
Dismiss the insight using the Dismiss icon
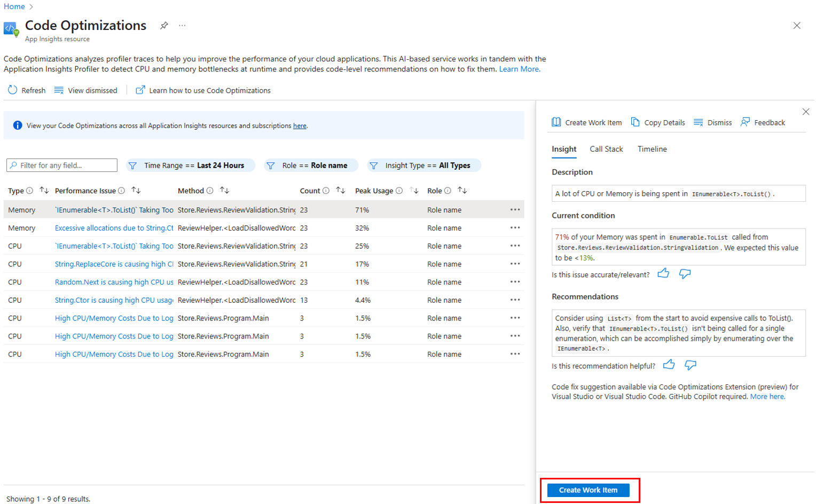coord(698,122)
